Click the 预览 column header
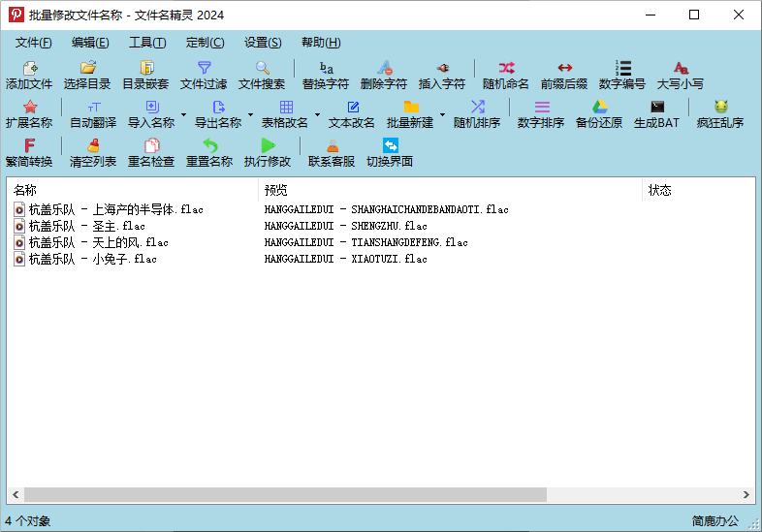Viewport: 762px width, 532px height. pyautogui.click(x=450, y=190)
